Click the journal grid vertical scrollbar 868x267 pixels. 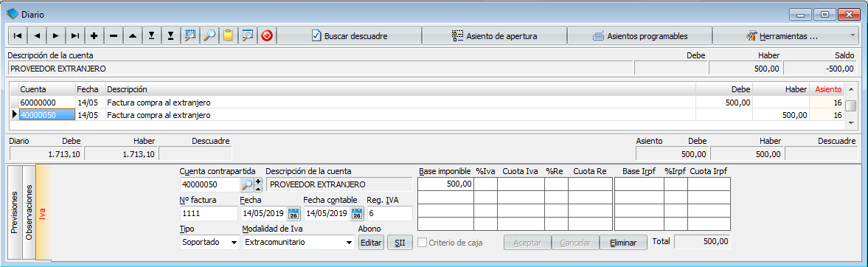click(x=851, y=105)
